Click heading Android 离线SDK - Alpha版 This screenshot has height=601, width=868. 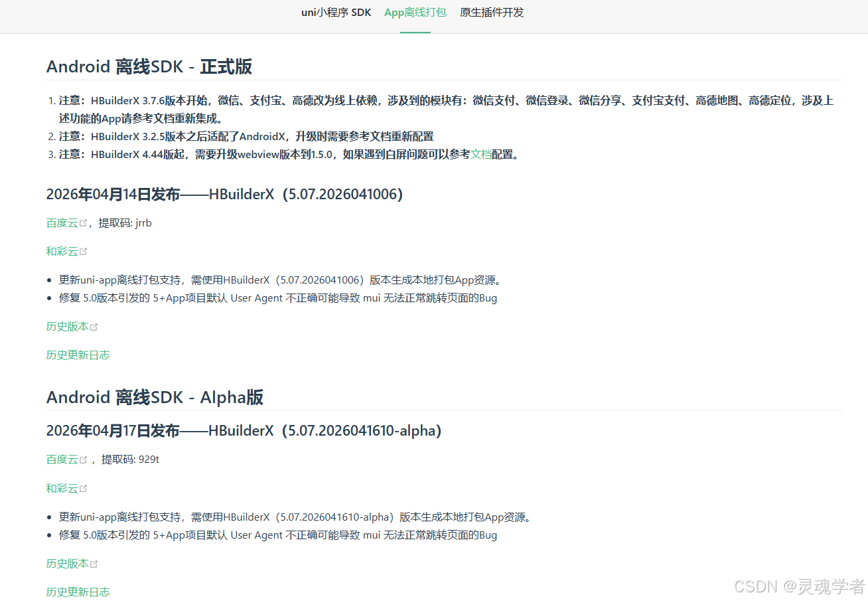(155, 397)
